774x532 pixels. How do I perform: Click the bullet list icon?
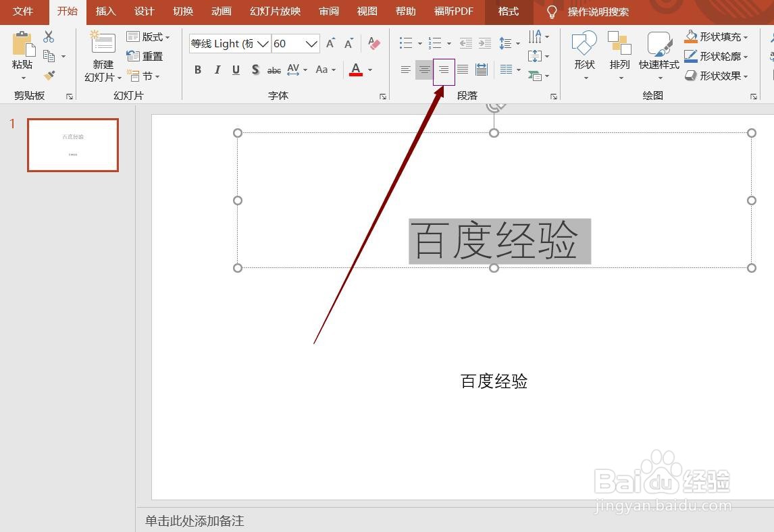pyautogui.click(x=406, y=43)
